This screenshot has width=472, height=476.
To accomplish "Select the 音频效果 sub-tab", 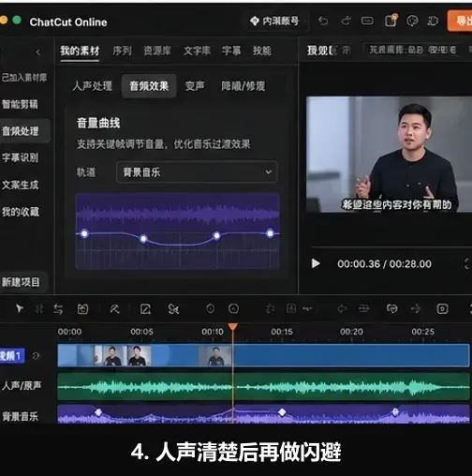I will [x=149, y=86].
